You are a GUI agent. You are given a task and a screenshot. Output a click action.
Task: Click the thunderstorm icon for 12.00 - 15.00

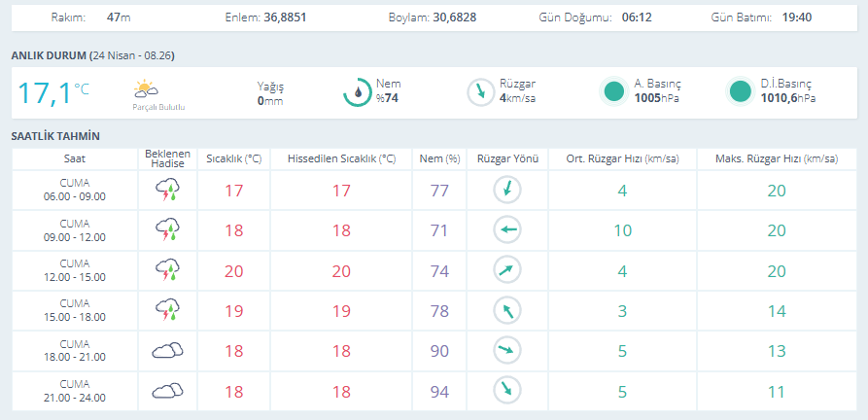(x=167, y=270)
